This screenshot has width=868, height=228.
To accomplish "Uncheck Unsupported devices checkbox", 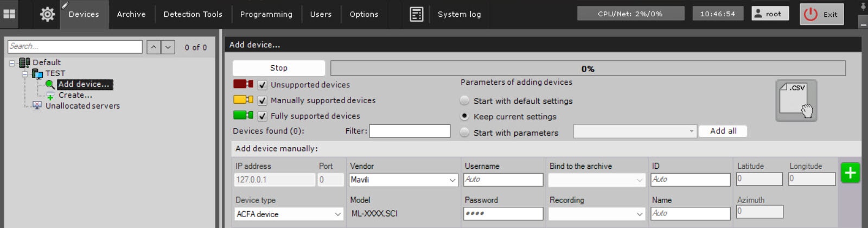I will pyautogui.click(x=262, y=85).
